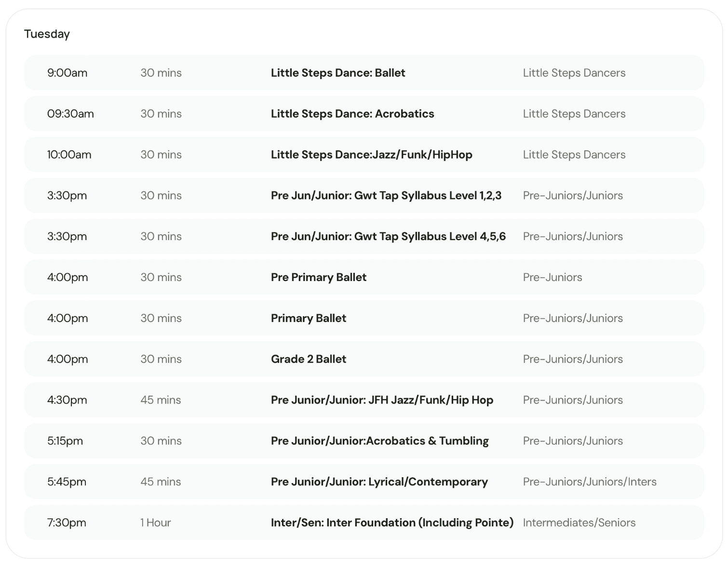Click the 3:30pm time for Tap Level 1,2,3
The image size is (728, 564).
point(67,196)
